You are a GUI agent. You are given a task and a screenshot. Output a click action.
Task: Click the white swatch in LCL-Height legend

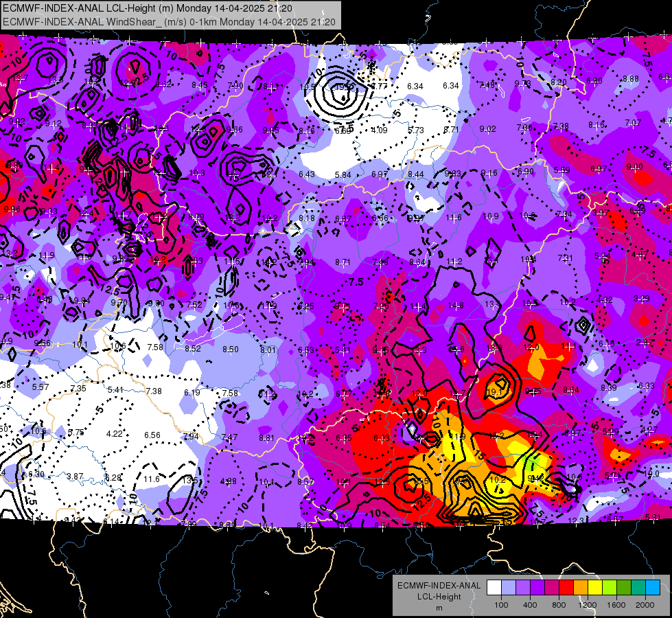click(494, 588)
